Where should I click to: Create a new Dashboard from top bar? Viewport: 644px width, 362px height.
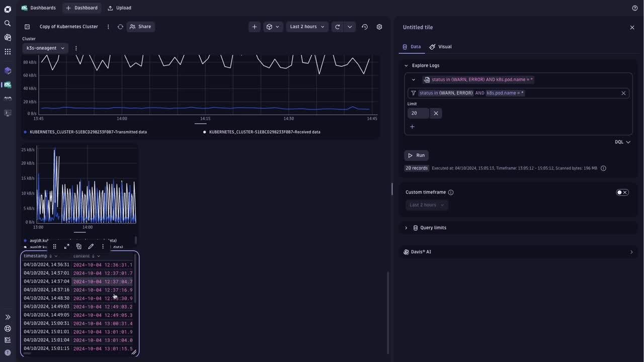pyautogui.click(x=82, y=8)
